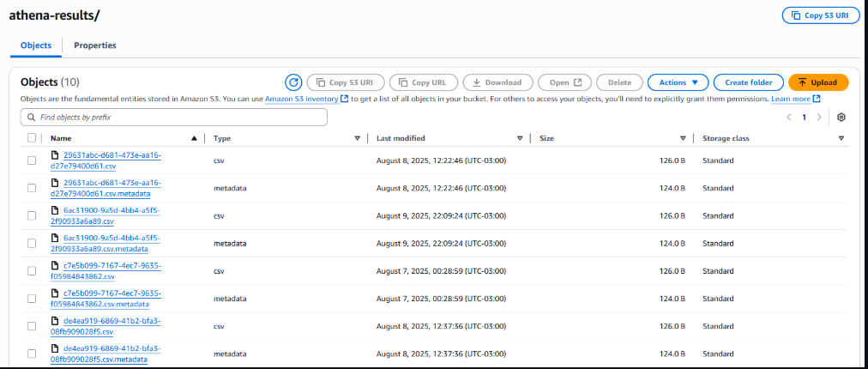Click the Open button with external icon
This screenshot has width=868, height=369.
(x=565, y=82)
